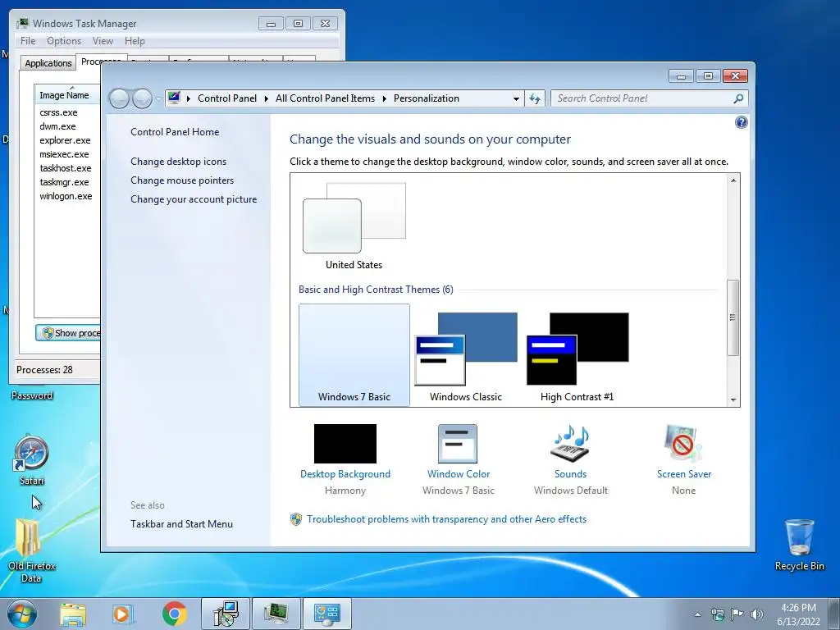Open the Sounds icon with music notes
The width and height of the screenshot is (840, 630).
570,444
